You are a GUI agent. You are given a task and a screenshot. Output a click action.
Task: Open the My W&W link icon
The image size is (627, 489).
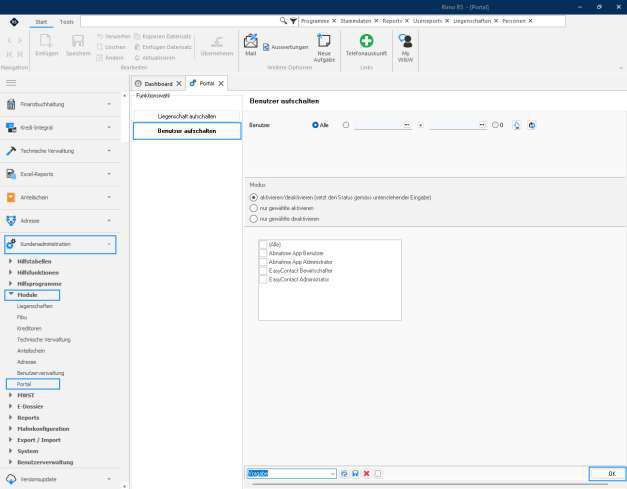click(x=405, y=41)
